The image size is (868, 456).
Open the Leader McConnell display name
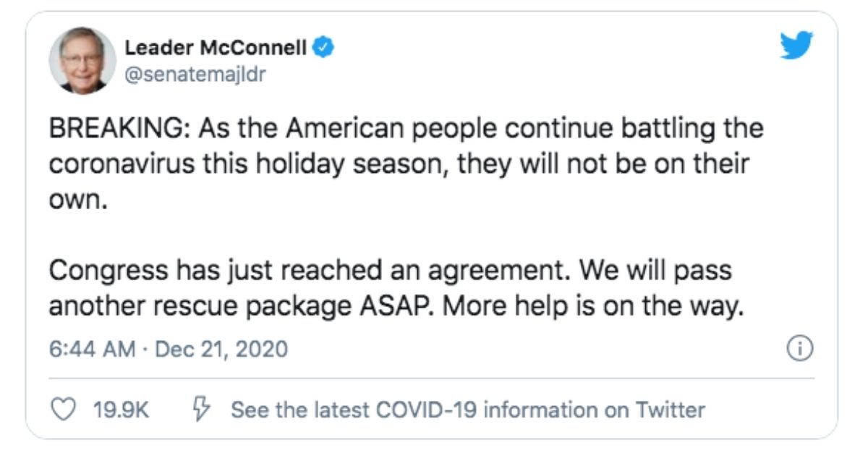click(216, 48)
